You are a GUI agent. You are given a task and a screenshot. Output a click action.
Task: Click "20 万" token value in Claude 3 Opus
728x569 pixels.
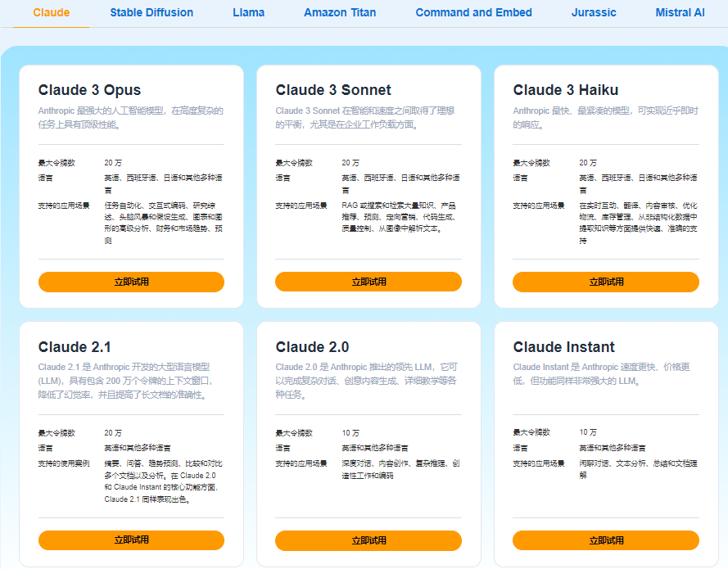(x=113, y=163)
